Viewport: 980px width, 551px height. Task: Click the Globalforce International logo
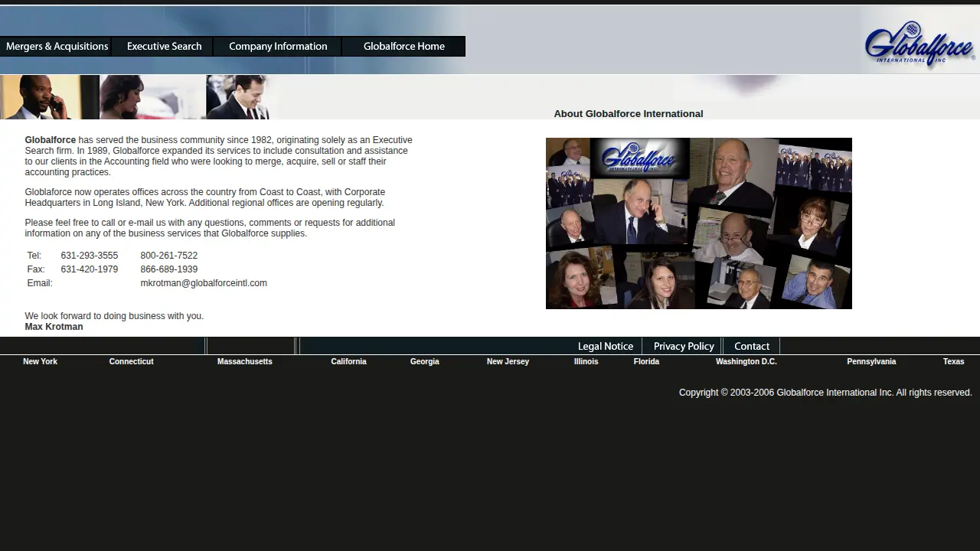pyautogui.click(x=919, y=43)
